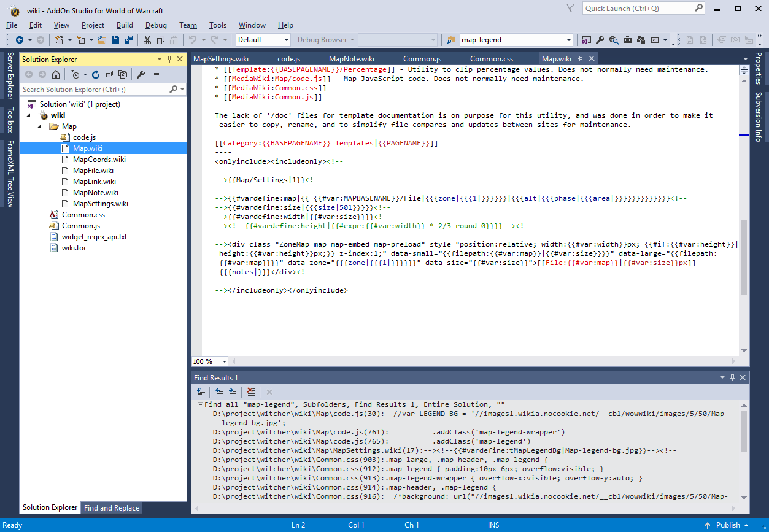Refresh the Solution Explorer tree

pos(96,74)
